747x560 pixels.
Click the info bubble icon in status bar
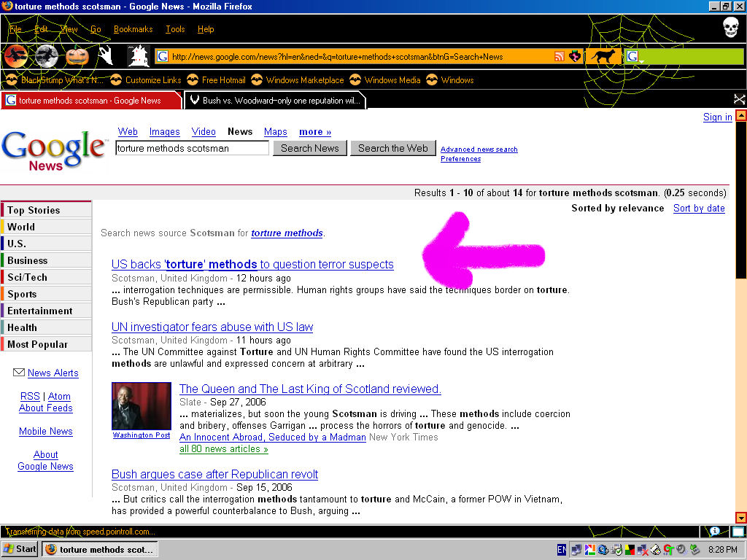pyautogui.click(x=715, y=531)
